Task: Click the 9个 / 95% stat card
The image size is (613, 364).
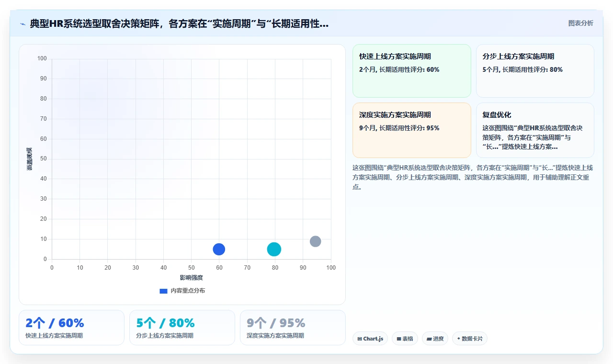Action: coord(293,328)
